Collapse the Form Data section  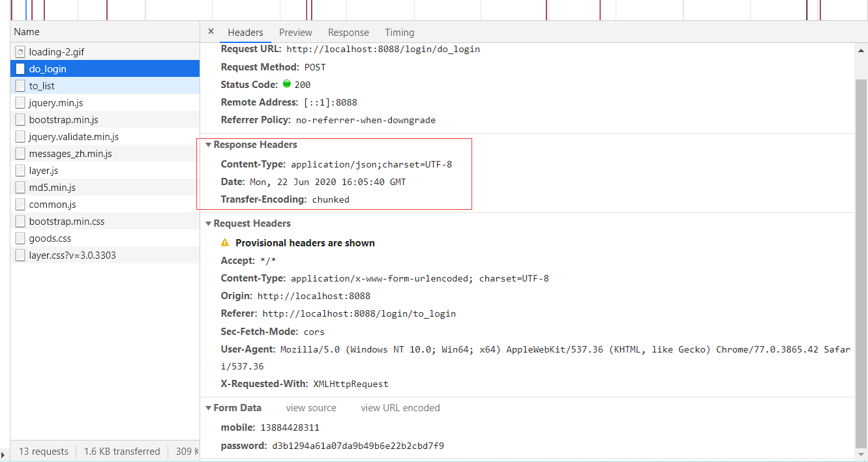click(x=208, y=408)
